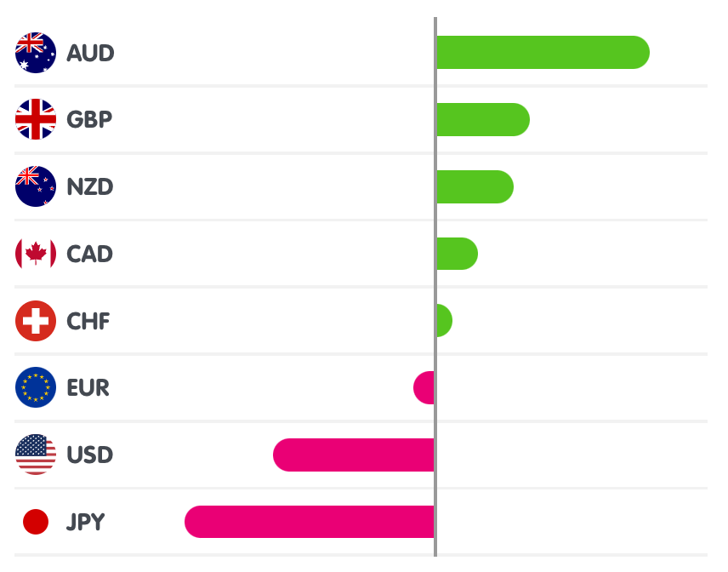Select the GBP currency label
The image size is (728, 572).
89,119
